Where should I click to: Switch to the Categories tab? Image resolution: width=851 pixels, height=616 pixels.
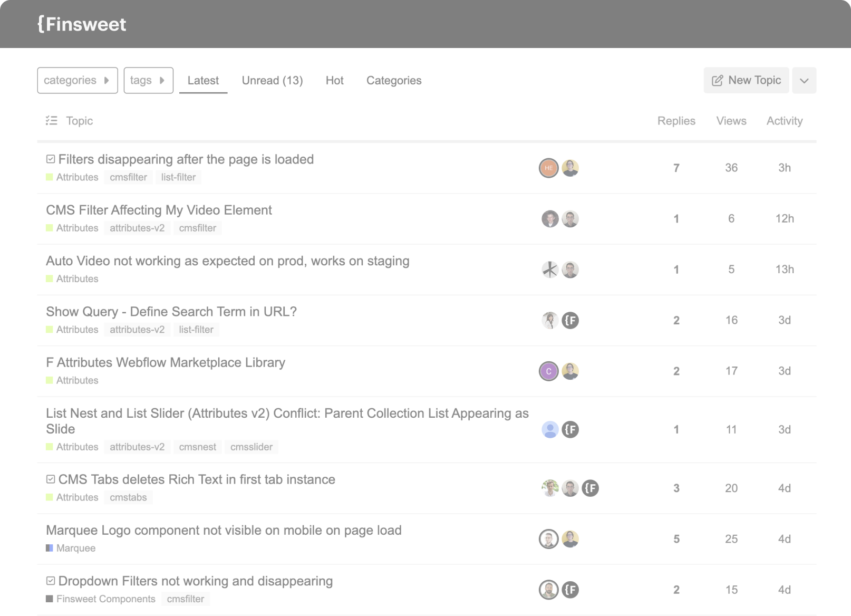(394, 80)
